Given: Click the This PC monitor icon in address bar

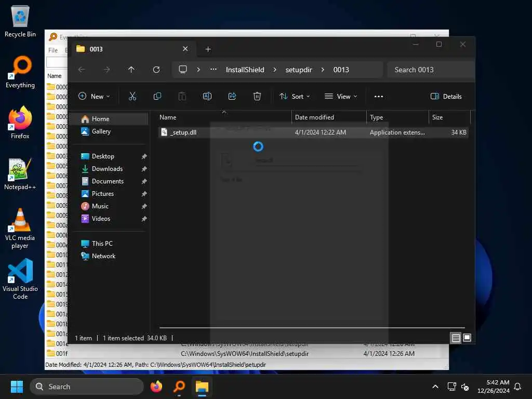Looking at the screenshot, I should click(x=183, y=70).
